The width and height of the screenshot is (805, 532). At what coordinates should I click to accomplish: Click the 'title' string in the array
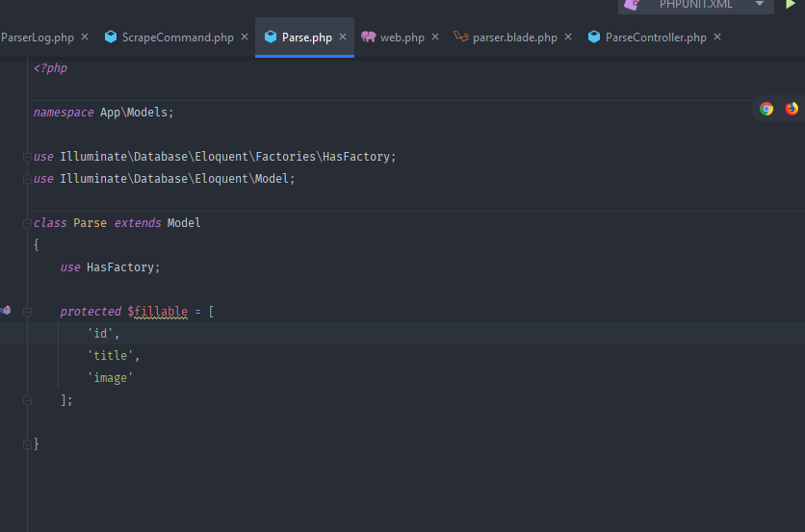point(111,356)
